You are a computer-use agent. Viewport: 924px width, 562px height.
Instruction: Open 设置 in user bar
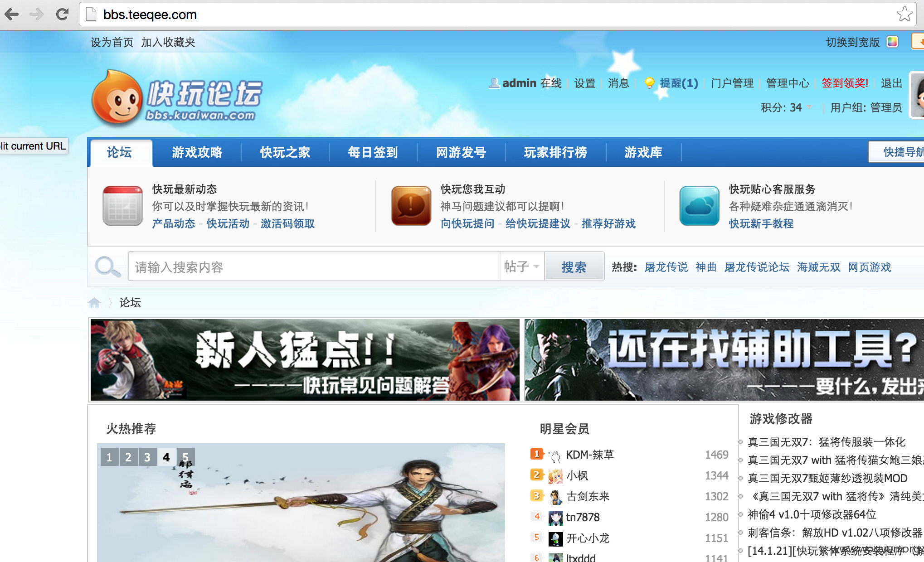585,83
